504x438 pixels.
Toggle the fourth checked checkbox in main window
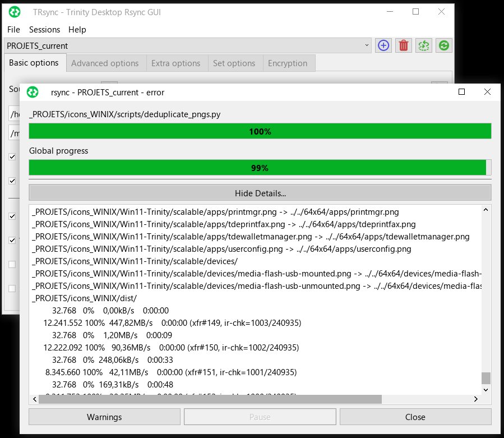pos(12,240)
